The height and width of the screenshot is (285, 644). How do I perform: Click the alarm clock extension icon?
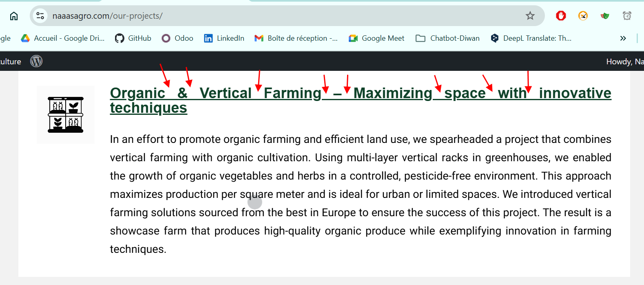[x=627, y=16]
